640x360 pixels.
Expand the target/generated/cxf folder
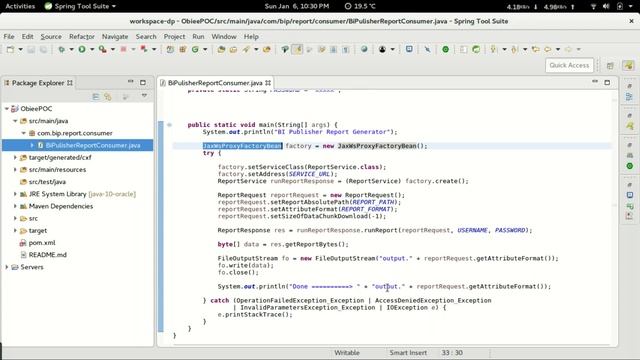(x=15, y=157)
